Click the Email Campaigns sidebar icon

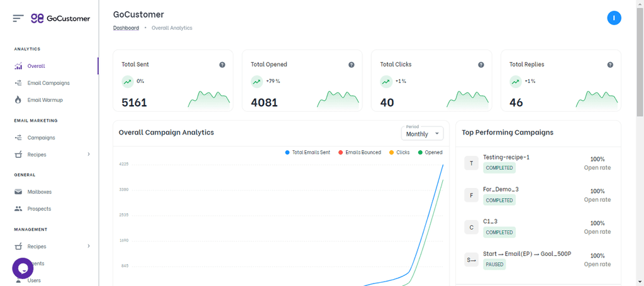[18, 83]
